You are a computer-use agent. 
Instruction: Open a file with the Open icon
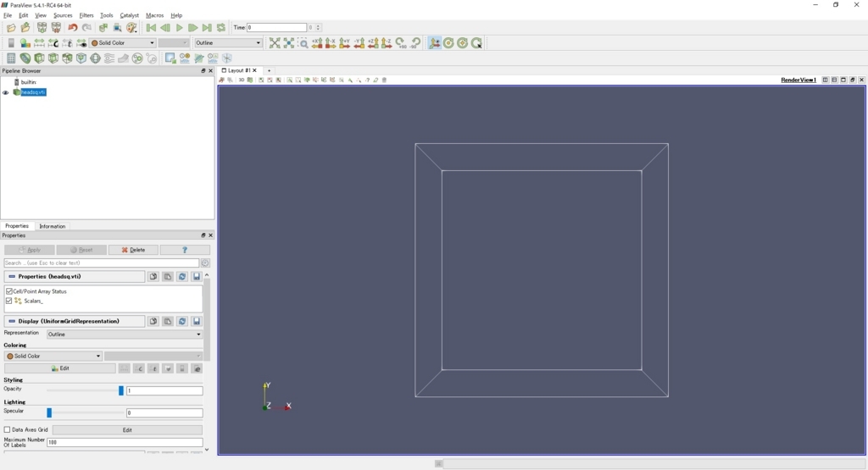[11, 28]
